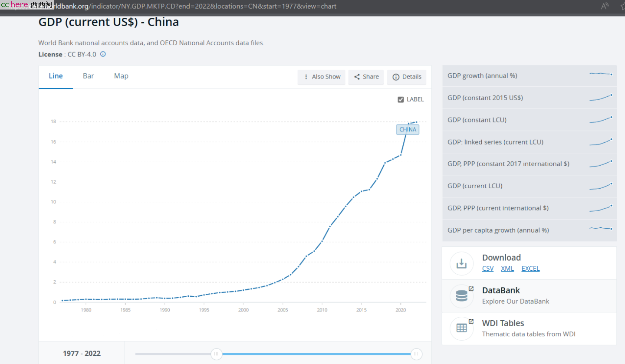Screen dimensions: 625x364
Task: Click the three-dots icon on Also Show
Action: pos(306,77)
